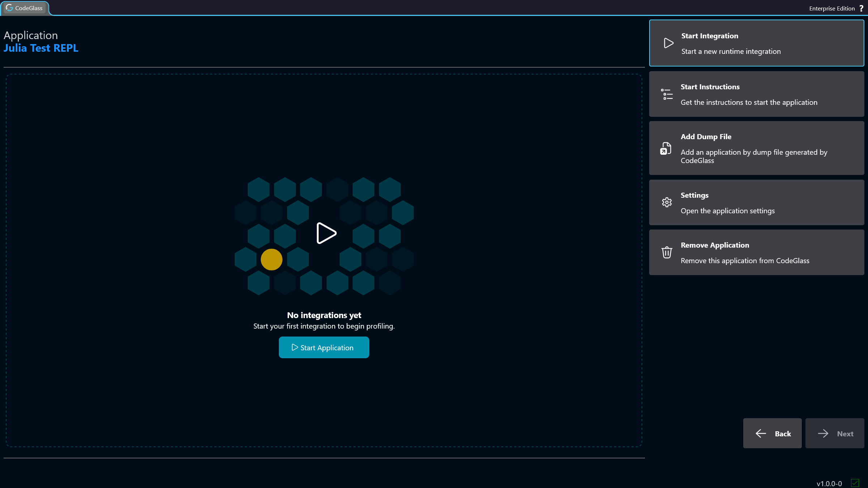Image resolution: width=868 pixels, height=488 pixels.
Task: Click the Start Application button
Action: 324,347
